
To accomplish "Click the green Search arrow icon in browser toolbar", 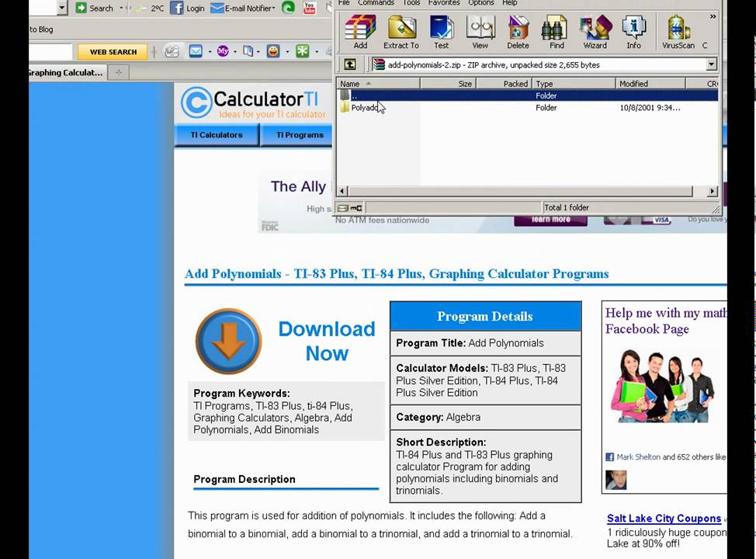I will point(81,8).
